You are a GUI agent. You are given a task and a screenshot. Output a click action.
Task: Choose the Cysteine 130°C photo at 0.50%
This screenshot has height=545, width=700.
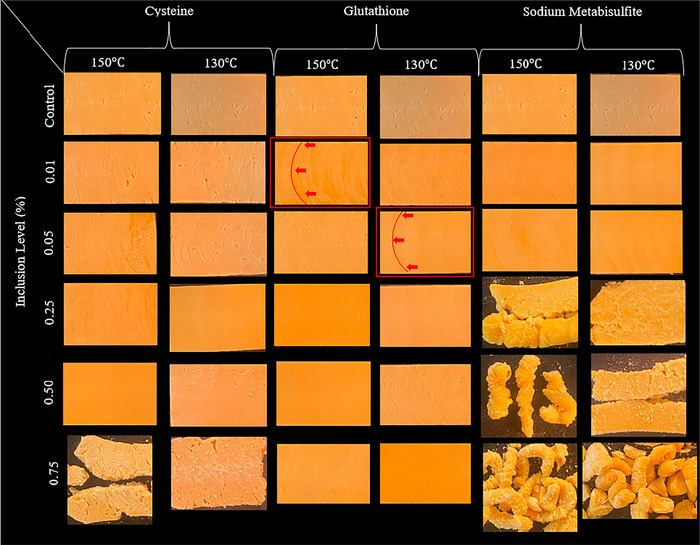click(x=218, y=395)
